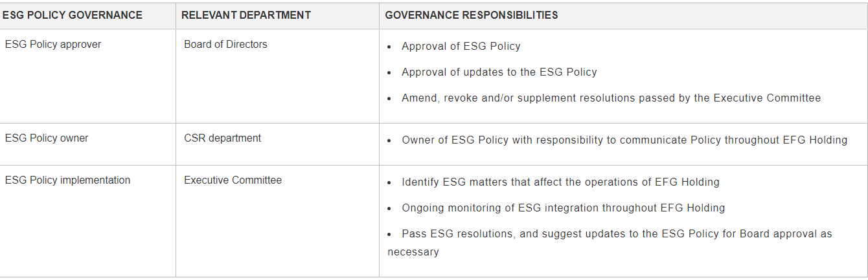
Task: Click 'Approval of updates to the ESG Policy'
Action: (499, 72)
